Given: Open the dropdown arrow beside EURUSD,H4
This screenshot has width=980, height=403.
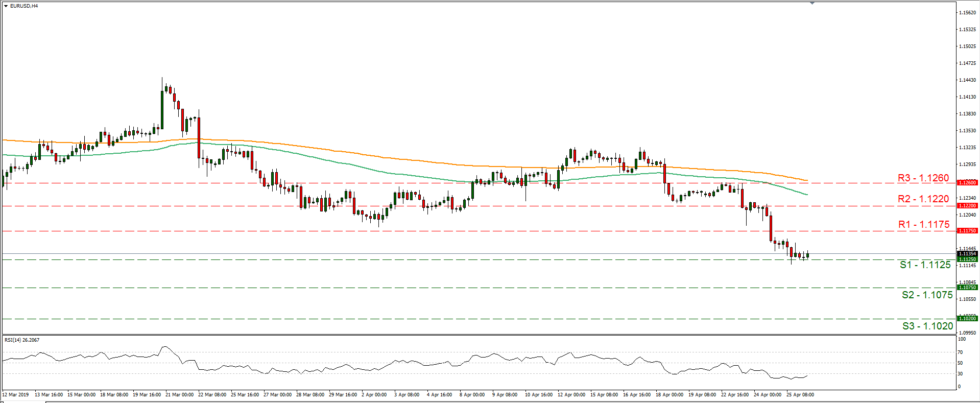Looking at the screenshot, I should tap(6, 6).
